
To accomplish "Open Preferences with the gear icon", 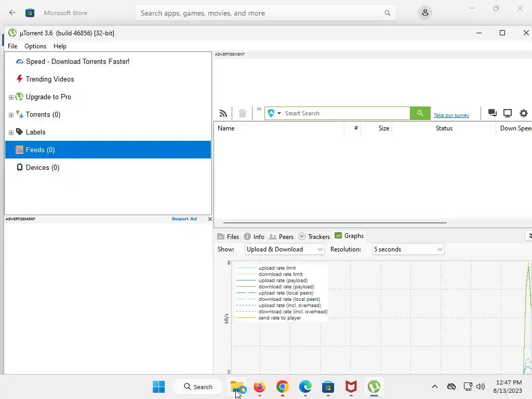I will [x=524, y=113].
